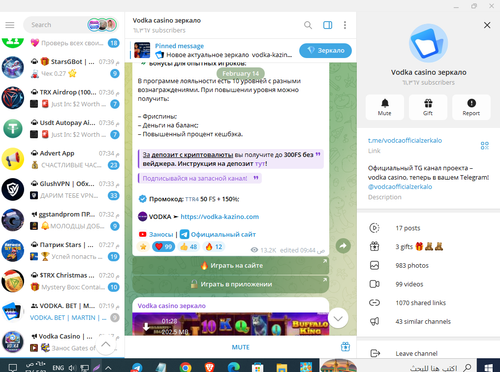This screenshot has width=500, height=372.
Task: Open Патрик Stars chat
Action: coord(62,250)
